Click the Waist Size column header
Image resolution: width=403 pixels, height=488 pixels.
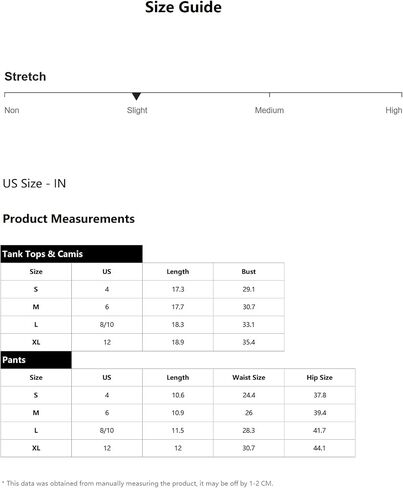pos(249,378)
